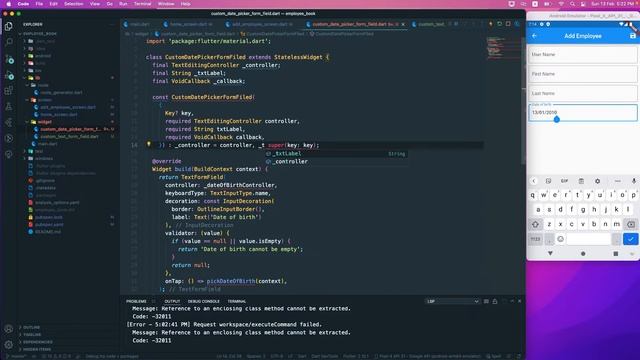The height and width of the screenshot is (360, 640).
Task: Open main.dart in the Explorer tree
Action: click(x=47, y=144)
